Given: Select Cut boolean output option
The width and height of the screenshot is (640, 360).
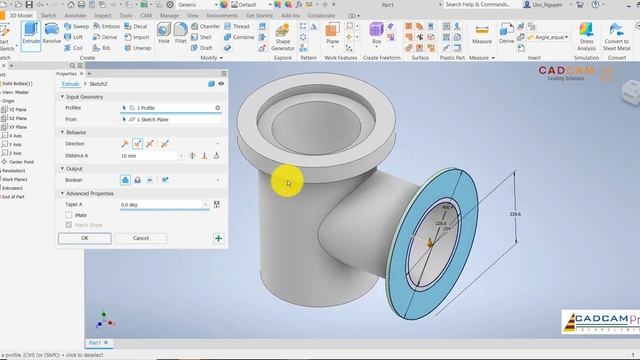Looking at the screenshot, I should point(138,180).
